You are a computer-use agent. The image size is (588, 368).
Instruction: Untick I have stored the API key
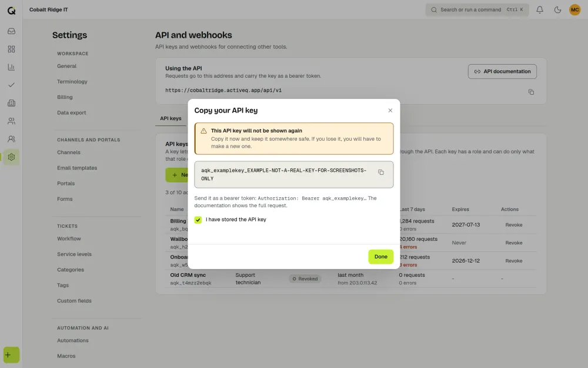[x=198, y=220]
